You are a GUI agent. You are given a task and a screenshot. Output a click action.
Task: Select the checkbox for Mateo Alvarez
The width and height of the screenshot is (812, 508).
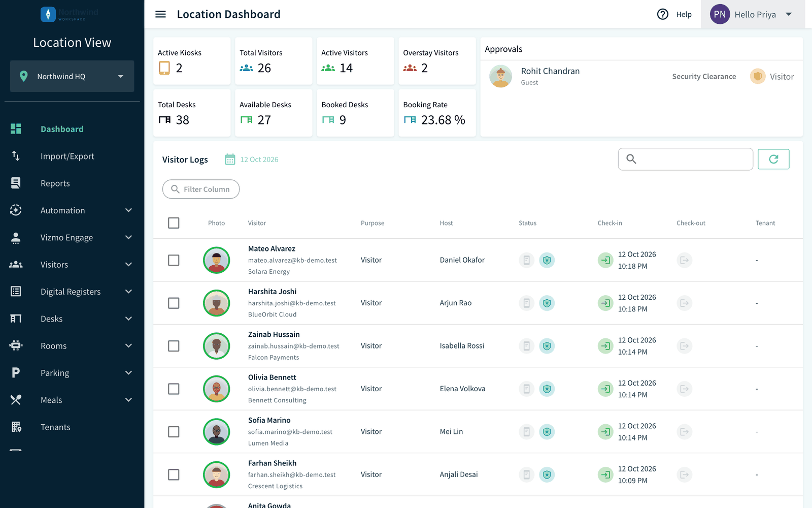tap(174, 260)
